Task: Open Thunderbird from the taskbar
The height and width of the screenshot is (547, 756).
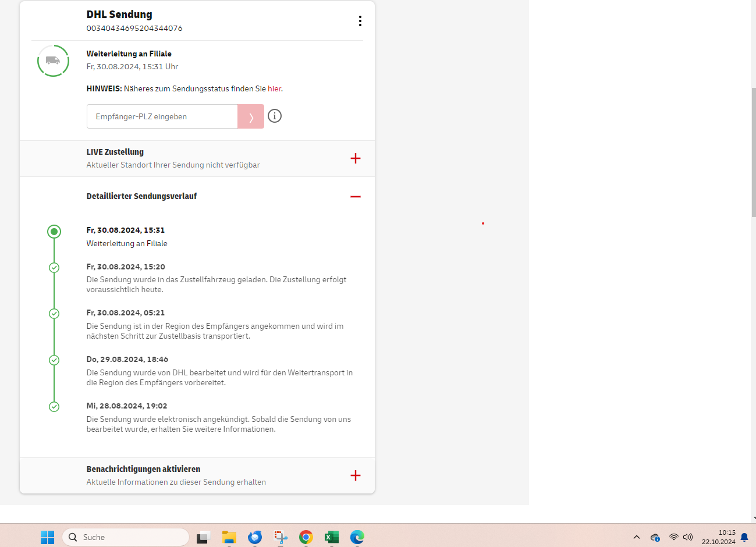Action: pos(255,537)
